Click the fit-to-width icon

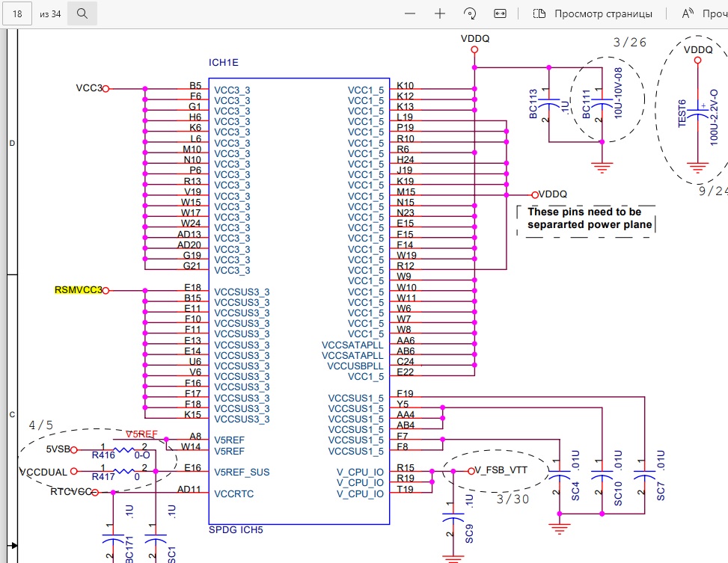pyautogui.click(x=500, y=13)
